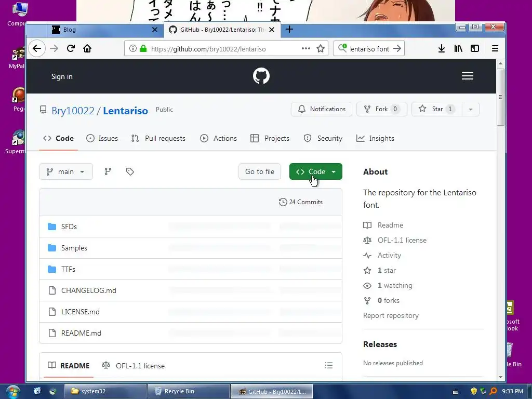Open the SFDs folder
The height and width of the screenshot is (399, 532).
pyautogui.click(x=69, y=227)
